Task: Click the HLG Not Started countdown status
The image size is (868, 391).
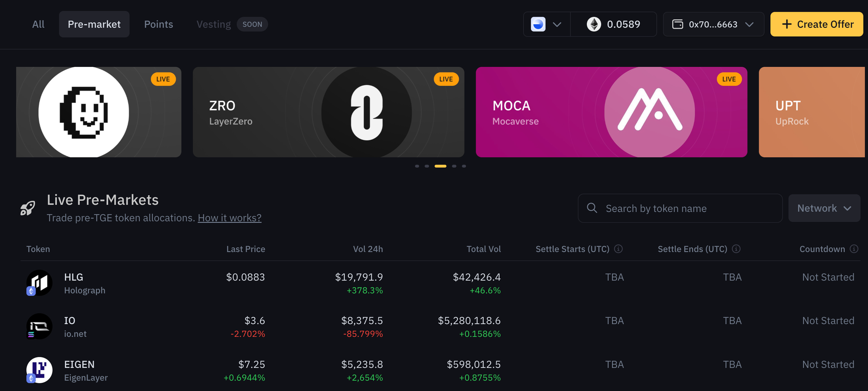Action: [828, 277]
